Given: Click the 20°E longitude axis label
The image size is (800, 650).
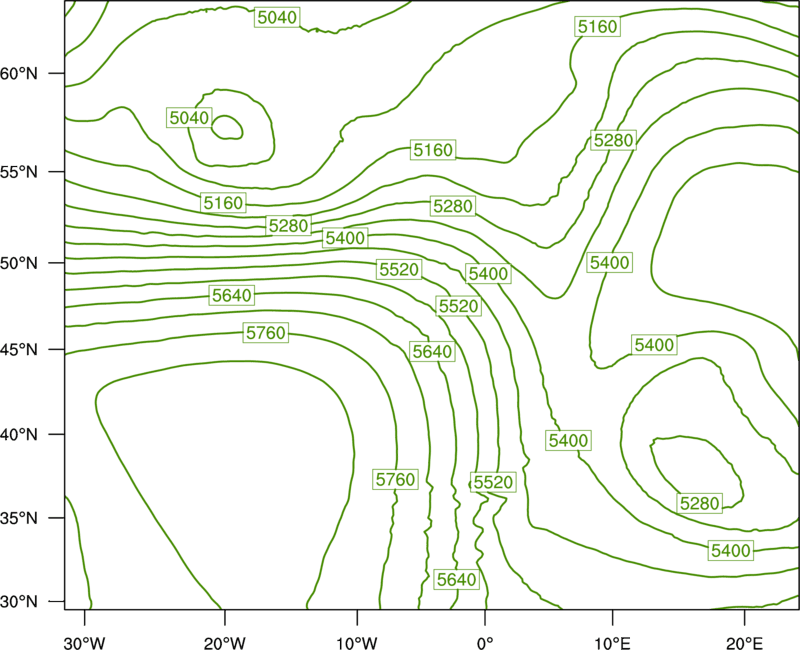Looking at the screenshot, I should point(744,643).
